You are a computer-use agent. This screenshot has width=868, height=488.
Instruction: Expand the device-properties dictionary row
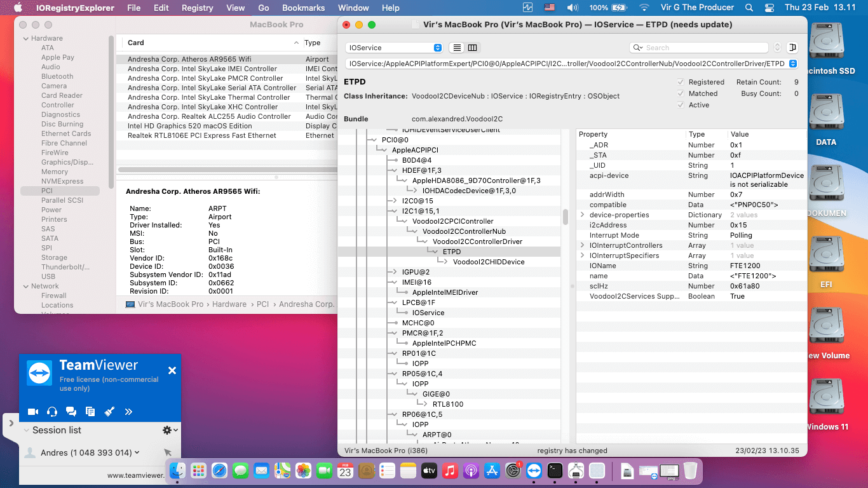pos(582,215)
